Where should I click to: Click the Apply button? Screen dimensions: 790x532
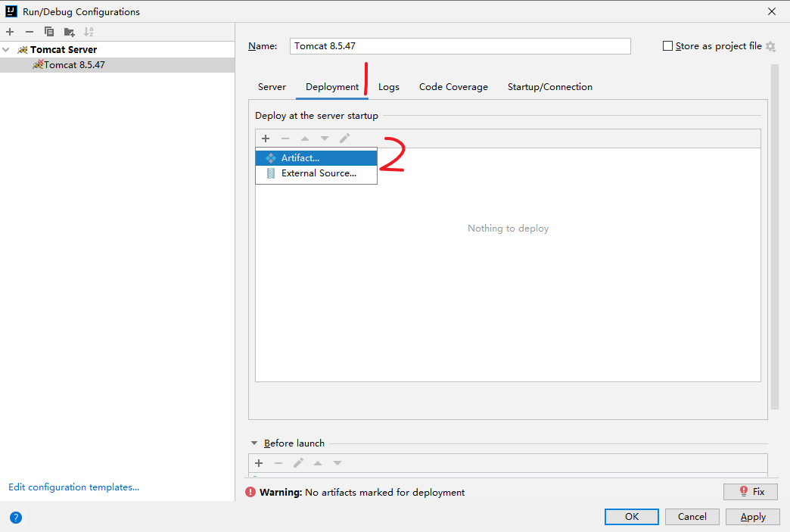pyautogui.click(x=753, y=517)
